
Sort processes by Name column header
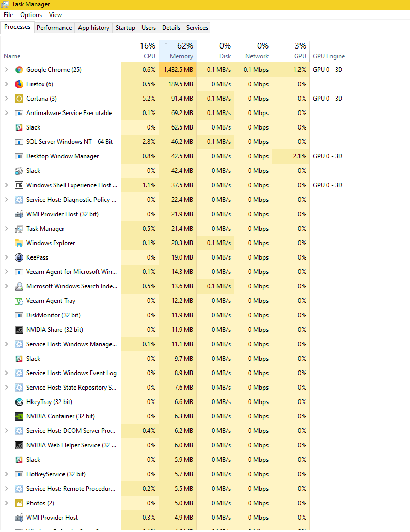[60, 51]
